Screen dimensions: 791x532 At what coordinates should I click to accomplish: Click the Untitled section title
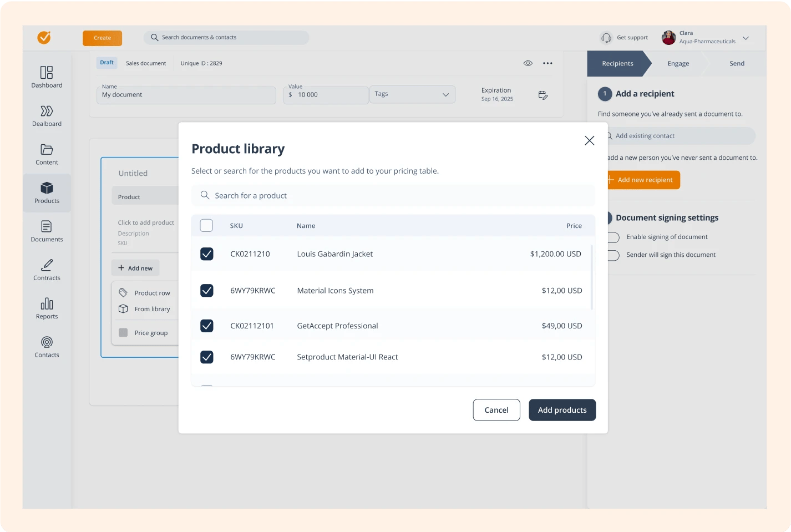tap(133, 173)
